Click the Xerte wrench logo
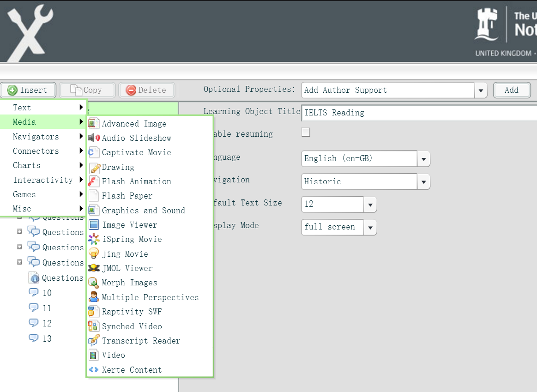The height and width of the screenshot is (392, 537). click(x=30, y=32)
